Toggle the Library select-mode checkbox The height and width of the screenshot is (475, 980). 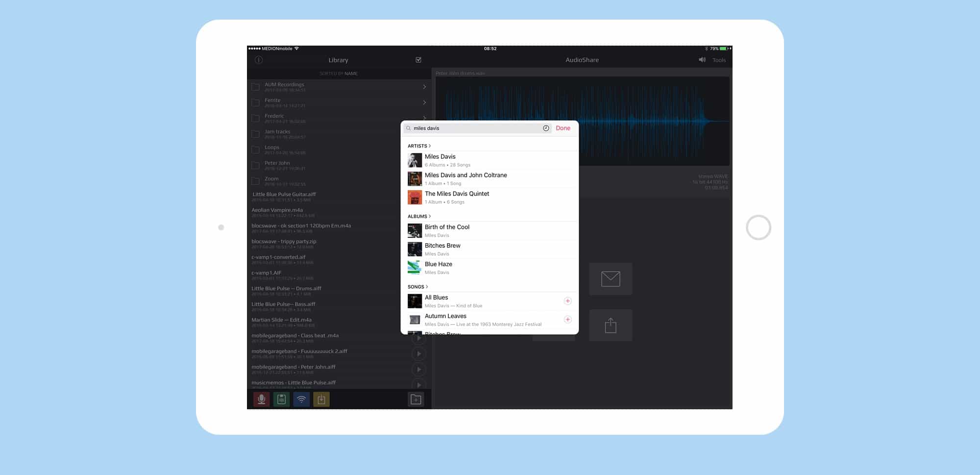click(418, 60)
